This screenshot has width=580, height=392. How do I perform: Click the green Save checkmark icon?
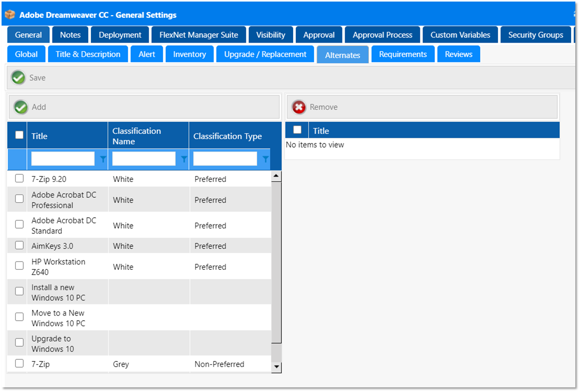[x=18, y=78]
